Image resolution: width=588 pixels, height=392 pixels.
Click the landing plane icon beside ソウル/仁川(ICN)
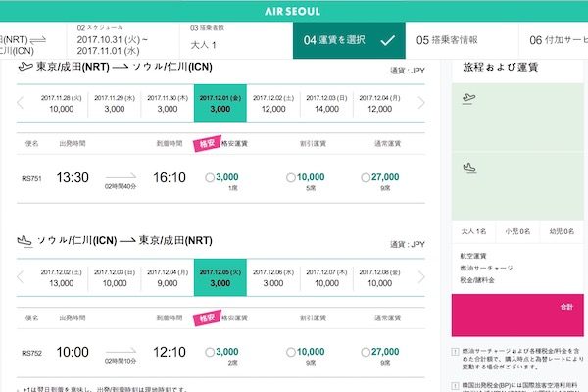tap(24, 241)
